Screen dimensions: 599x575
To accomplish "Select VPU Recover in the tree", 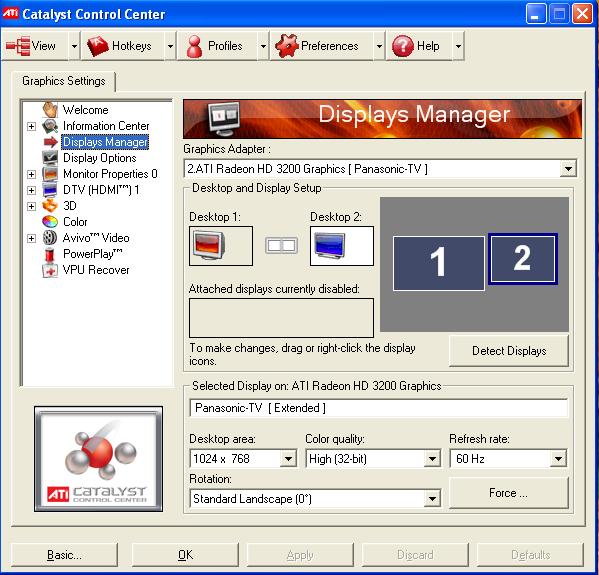I will click(x=96, y=270).
